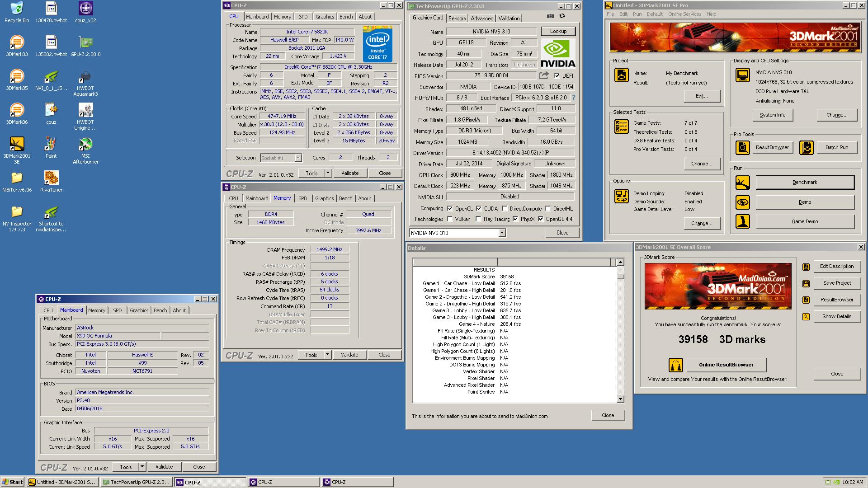Screen dimensions: 868x488
Task: Open NV-Inspector 1.9.7.3 folder
Action: 17,219
